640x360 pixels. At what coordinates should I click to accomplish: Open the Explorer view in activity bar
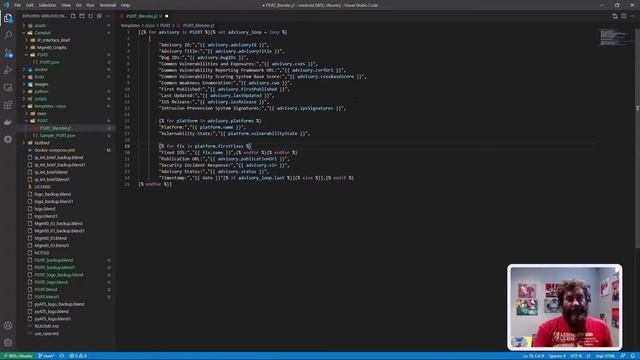point(8,18)
